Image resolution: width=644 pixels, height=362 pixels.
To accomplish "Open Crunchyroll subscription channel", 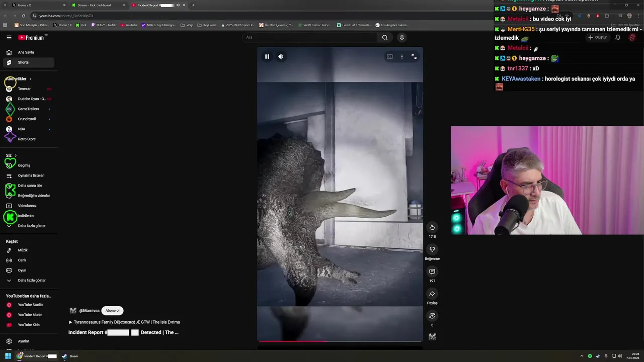I will tap(29, 119).
